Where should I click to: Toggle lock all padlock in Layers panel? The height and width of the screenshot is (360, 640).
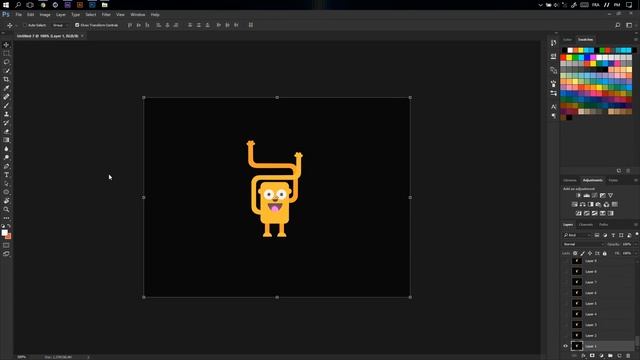pos(605,253)
